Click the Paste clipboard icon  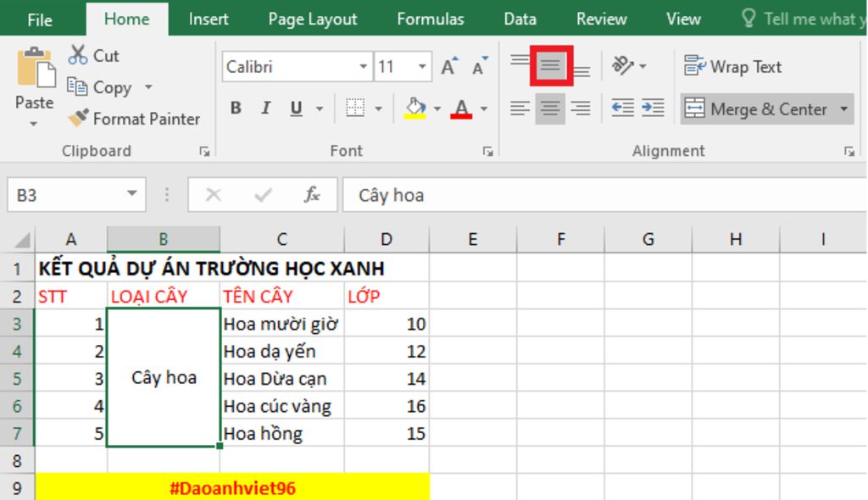36,67
